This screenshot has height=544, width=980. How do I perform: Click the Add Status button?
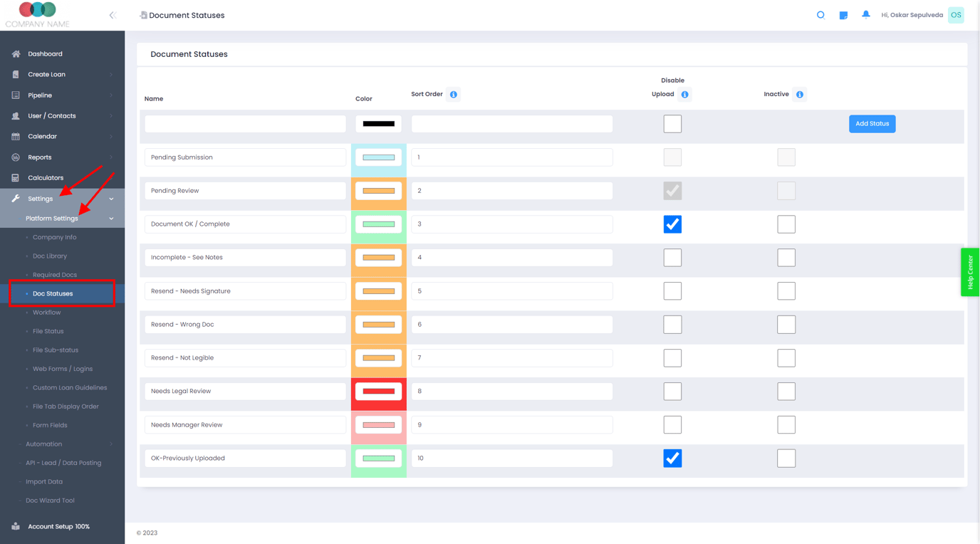tap(872, 124)
